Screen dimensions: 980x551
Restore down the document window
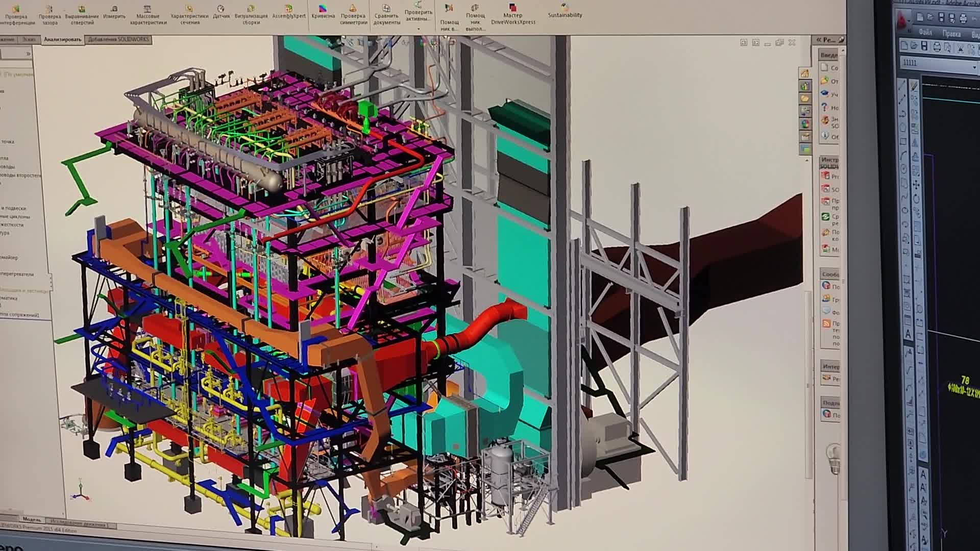click(779, 43)
